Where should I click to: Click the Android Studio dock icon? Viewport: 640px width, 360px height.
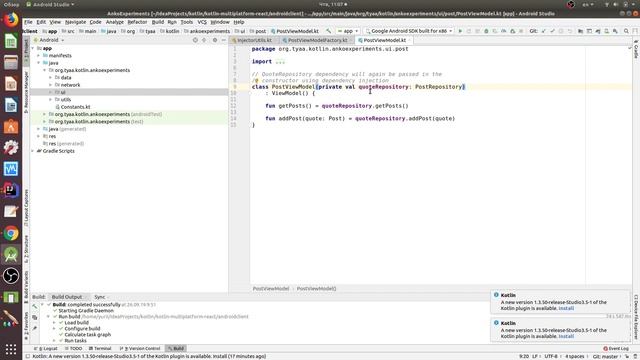[11, 254]
